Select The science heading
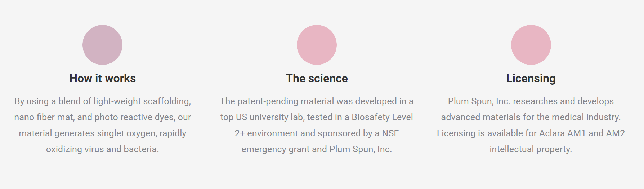Screen dimensions: 644x189 coord(317,78)
